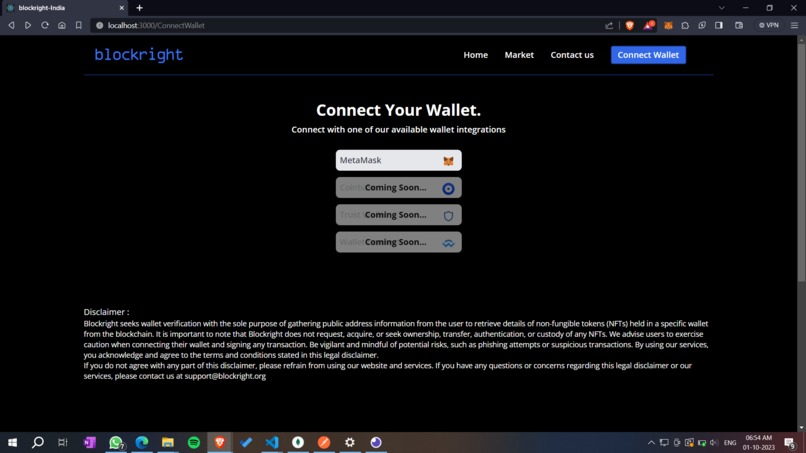Open Task View in taskbar

point(63,442)
